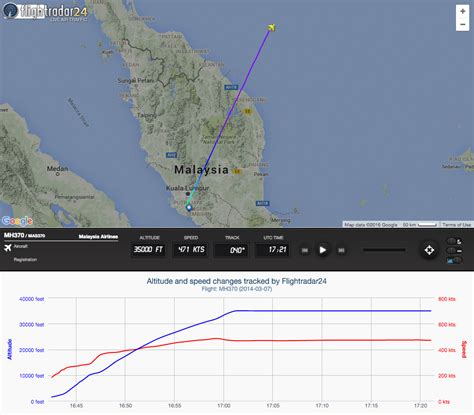Image resolution: width=474 pixels, height=415 pixels.
Task: Click the 400 kts axis label
Action: (x=447, y=350)
